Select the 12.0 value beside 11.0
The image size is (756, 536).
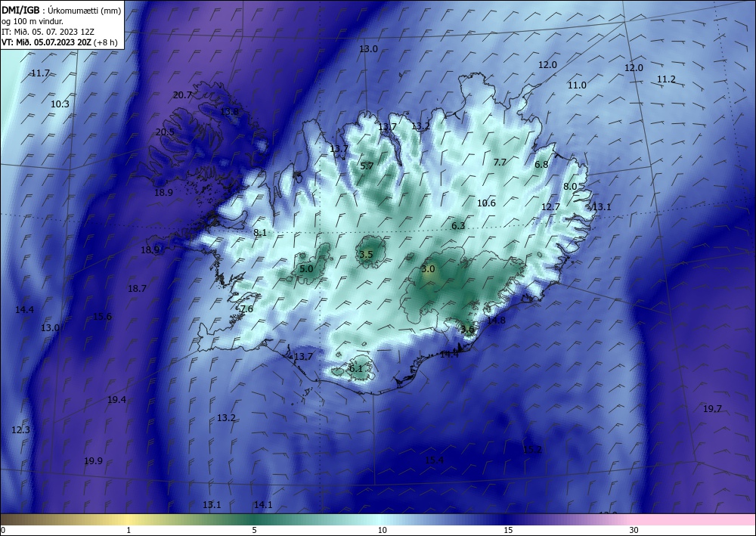(547, 65)
